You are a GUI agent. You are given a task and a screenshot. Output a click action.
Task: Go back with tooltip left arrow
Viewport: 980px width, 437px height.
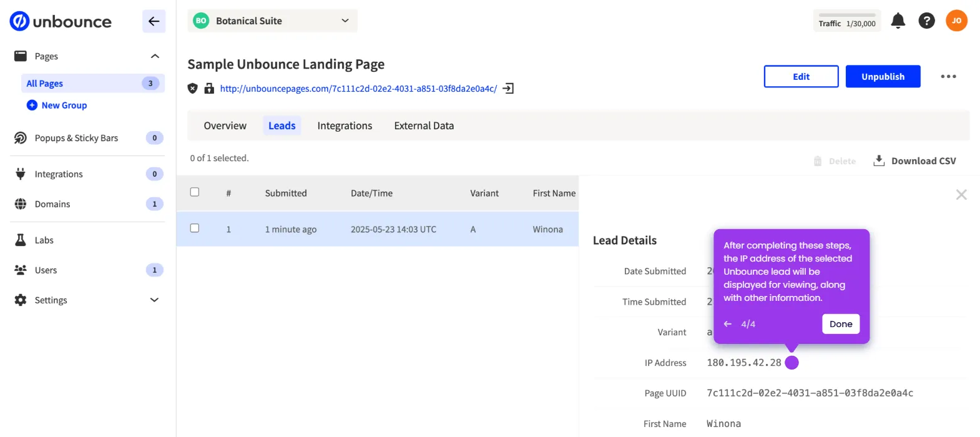727,324
